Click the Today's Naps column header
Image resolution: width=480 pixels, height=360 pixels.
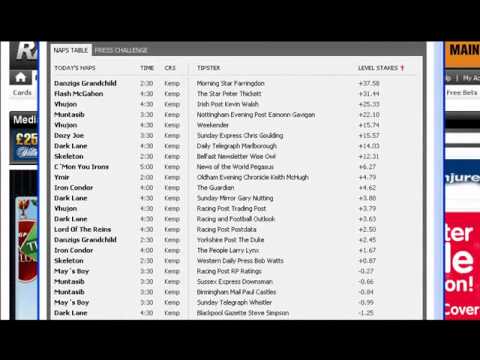point(75,68)
